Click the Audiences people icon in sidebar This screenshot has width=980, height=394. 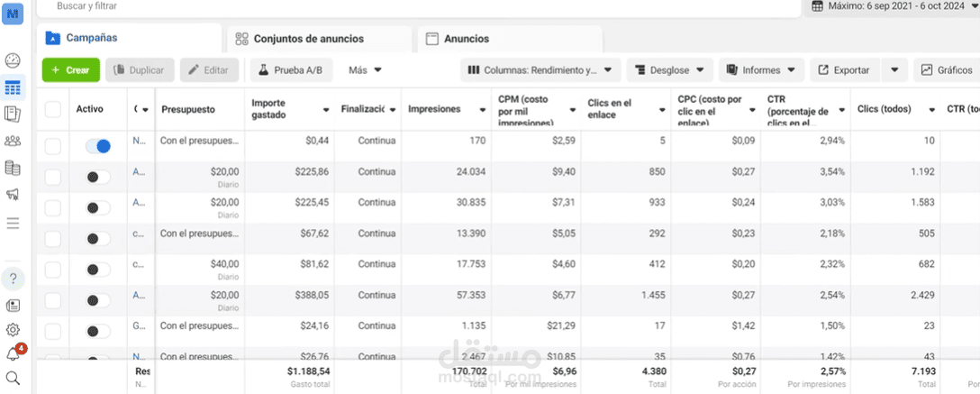point(13,141)
